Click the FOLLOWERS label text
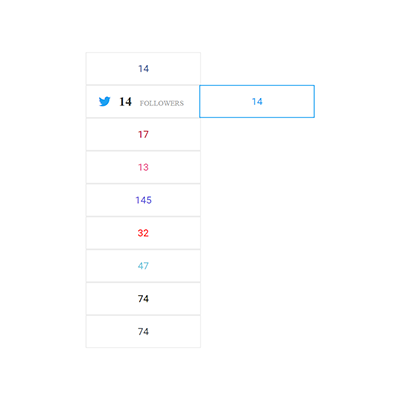The width and height of the screenshot is (400, 400). [162, 103]
